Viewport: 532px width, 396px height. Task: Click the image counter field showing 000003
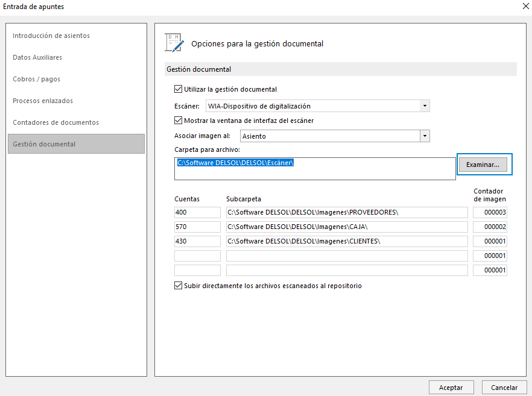click(490, 212)
